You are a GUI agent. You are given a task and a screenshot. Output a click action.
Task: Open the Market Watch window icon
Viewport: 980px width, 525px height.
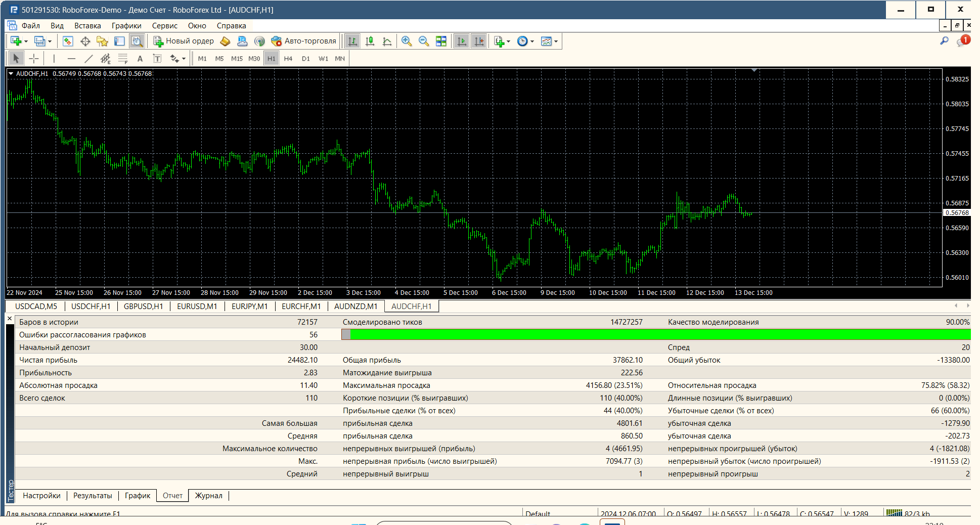(68, 41)
